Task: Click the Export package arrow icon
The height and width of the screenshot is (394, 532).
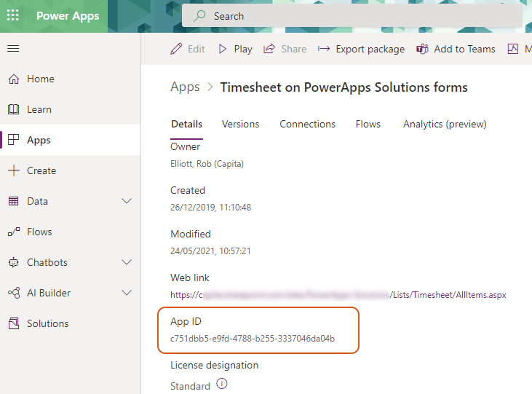Action: (x=324, y=49)
